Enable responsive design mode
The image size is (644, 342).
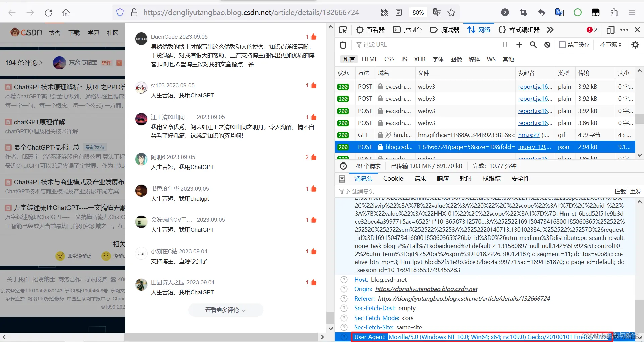click(x=610, y=30)
